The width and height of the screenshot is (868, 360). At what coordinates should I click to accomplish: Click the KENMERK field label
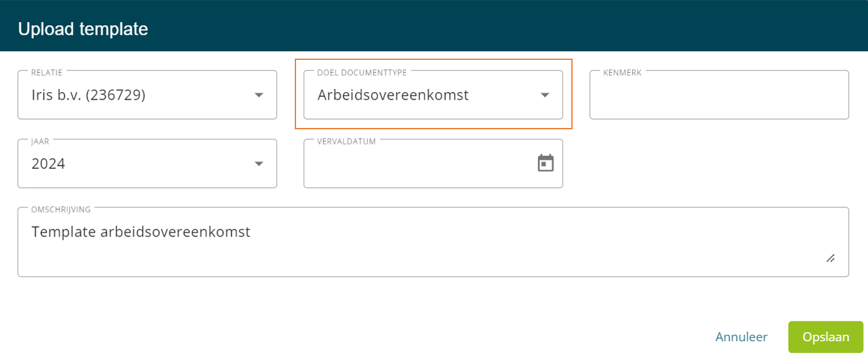[622, 73]
